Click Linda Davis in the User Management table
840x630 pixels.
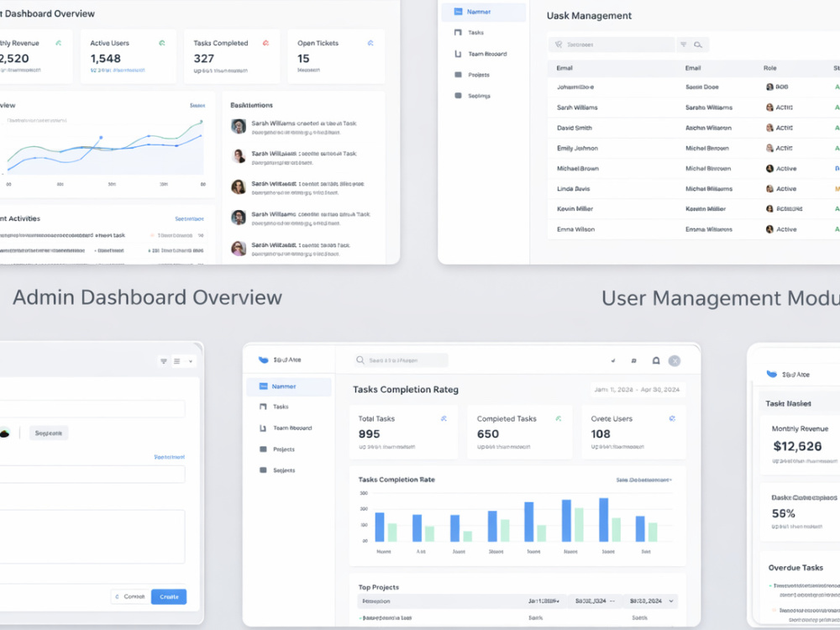point(573,188)
